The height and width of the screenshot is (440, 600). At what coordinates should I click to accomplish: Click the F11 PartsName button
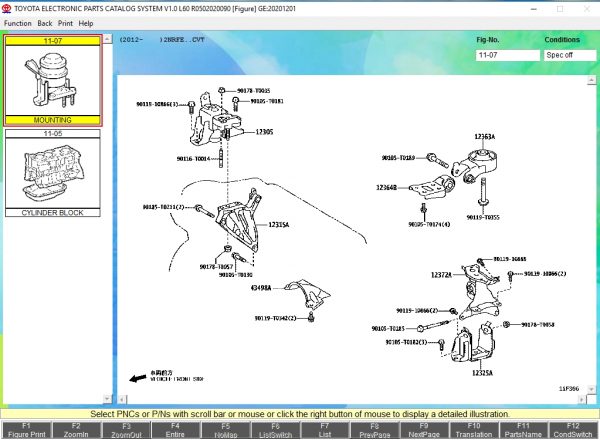523,430
